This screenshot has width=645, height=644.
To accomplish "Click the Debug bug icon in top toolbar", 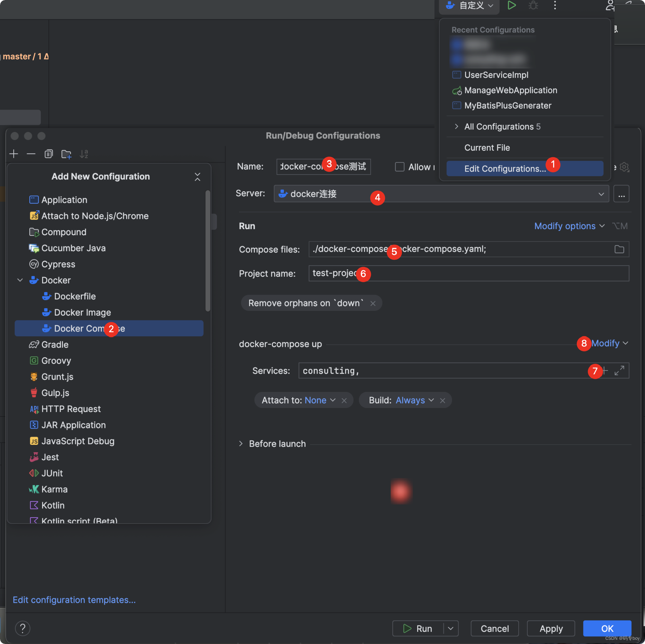I will point(533,5).
